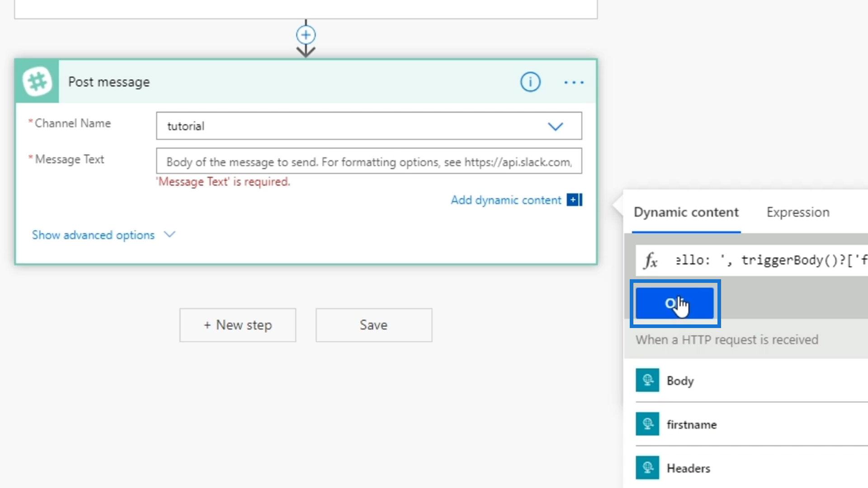Viewport: 868px width, 488px height.
Task: Click into the Message Text field
Action: pyautogui.click(x=368, y=162)
